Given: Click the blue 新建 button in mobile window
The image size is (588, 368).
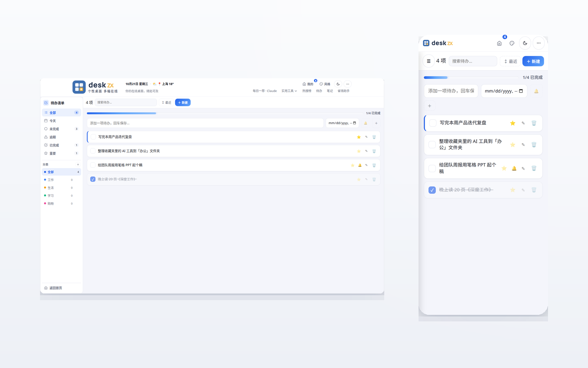Looking at the screenshot, I should tap(533, 61).
